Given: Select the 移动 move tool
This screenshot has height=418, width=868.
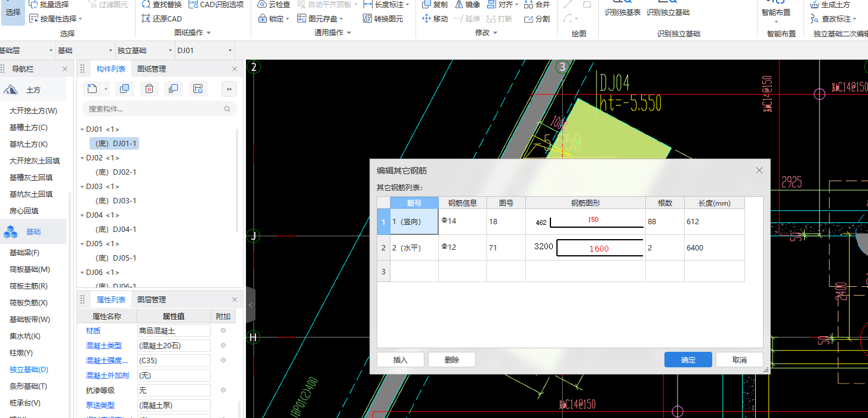Looking at the screenshot, I should pos(435,19).
